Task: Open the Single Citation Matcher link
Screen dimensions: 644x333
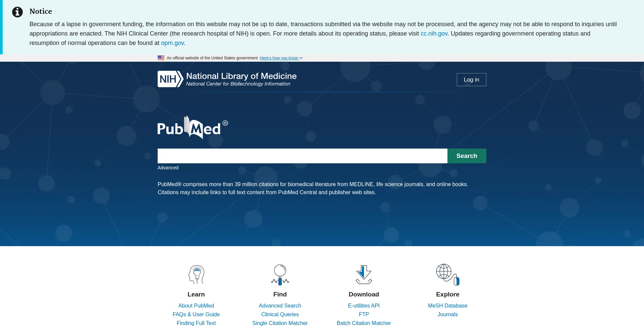Action: coord(280,323)
